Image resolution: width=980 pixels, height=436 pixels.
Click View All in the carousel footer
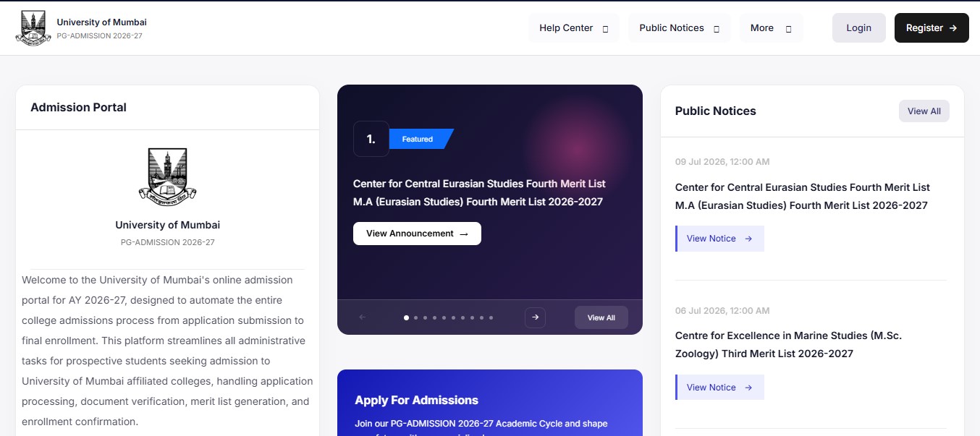[x=601, y=317]
